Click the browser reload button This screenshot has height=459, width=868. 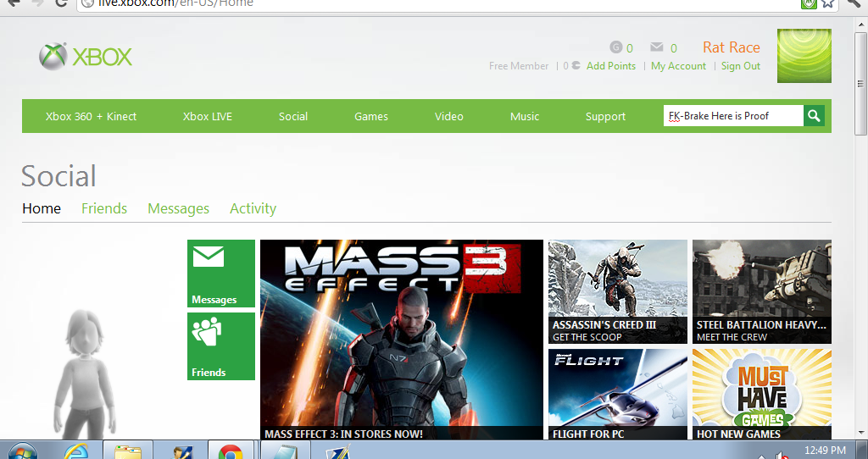[61, 3]
